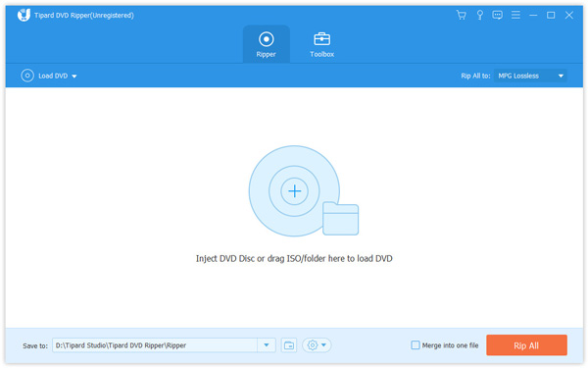The width and height of the screenshot is (588, 368).
Task: Open the Rip All to format dropdown
Action: pyautogui.click(x=530, y=76)
